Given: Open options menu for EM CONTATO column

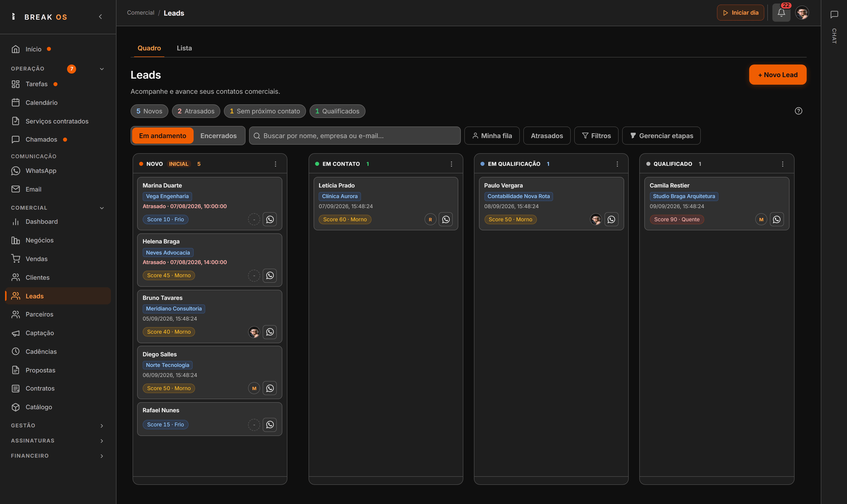Looking at the screenshot, I should click(451, 164).
